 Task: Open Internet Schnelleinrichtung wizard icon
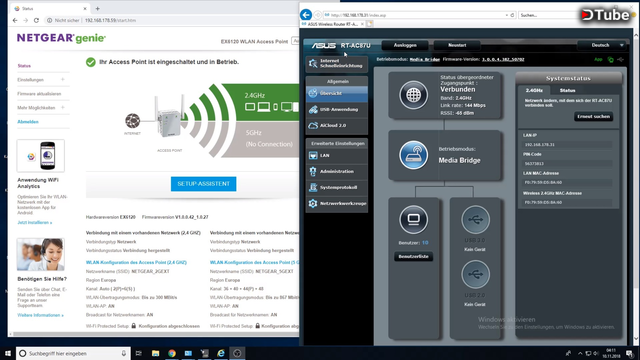click(313, 63)
